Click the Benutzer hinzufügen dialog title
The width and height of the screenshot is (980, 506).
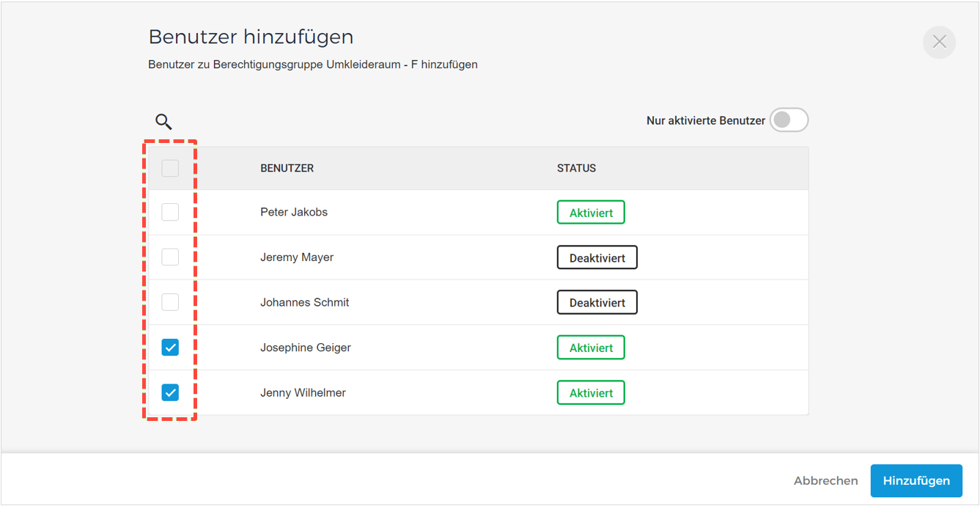(251, 37)
